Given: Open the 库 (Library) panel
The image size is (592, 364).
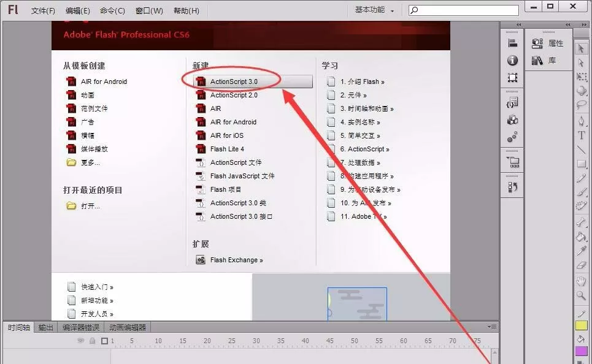Looking at the screenshot, I should tap(544, 60).
